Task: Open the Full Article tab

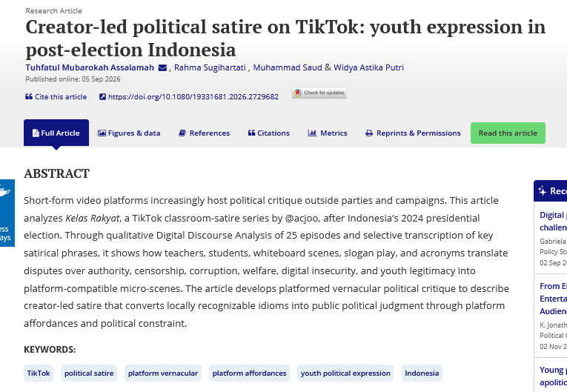Action: coord(56,133)
